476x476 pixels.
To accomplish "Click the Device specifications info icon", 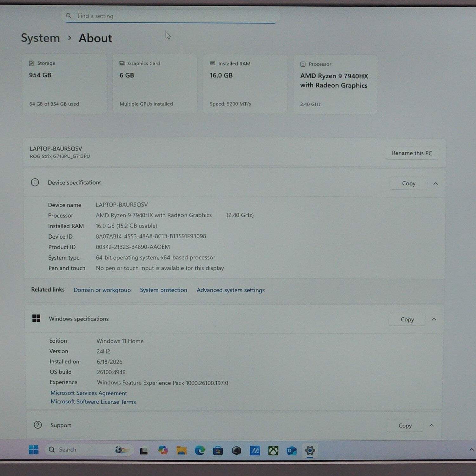I will pyautogui.click(x=35, y=182).
